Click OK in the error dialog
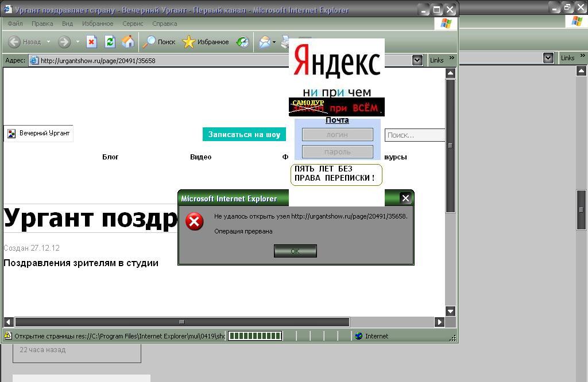Image resolution: width=588 pixels, height=382 pixels. point(295,251)
